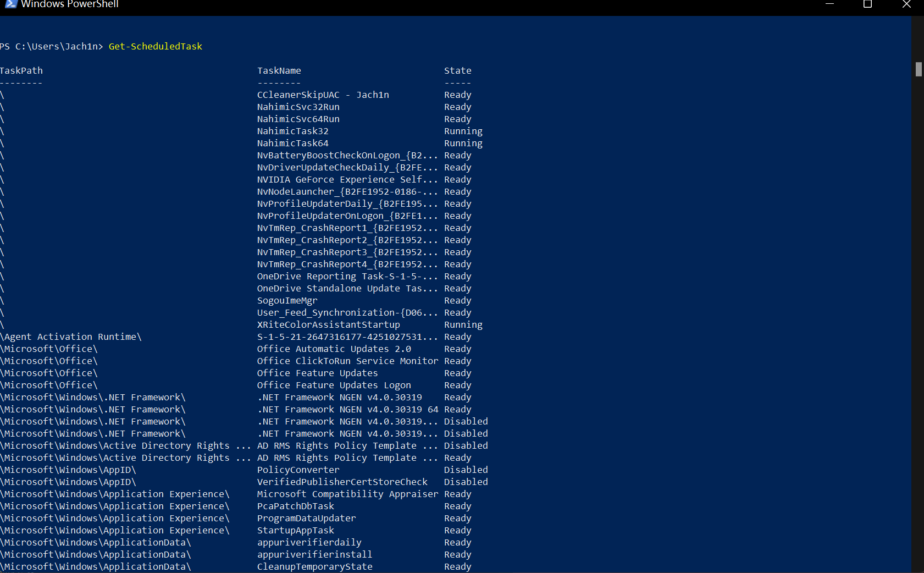This screenshot has width=924, height=573.
Task: Select the ProgramDataUpdater task name
Action: (x=307, y=518)
